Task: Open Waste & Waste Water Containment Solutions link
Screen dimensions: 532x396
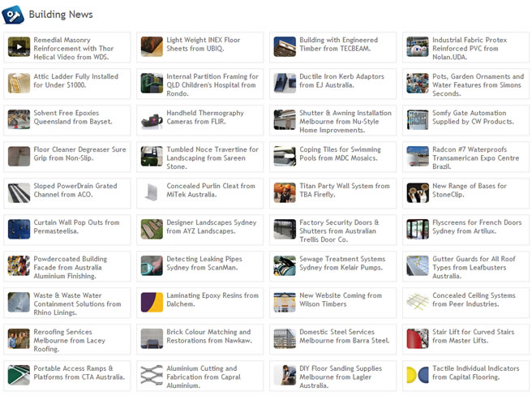Action: (x=77, y=304)
